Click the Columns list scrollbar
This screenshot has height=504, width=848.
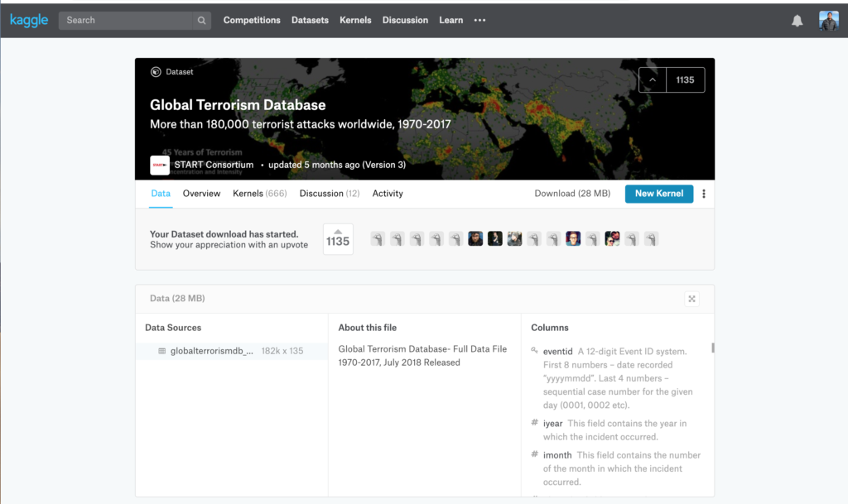click(713, 348)
